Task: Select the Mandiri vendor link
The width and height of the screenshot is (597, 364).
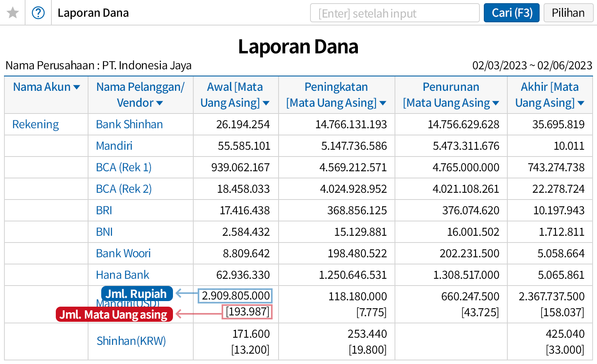Action: [x=114, y=146]
